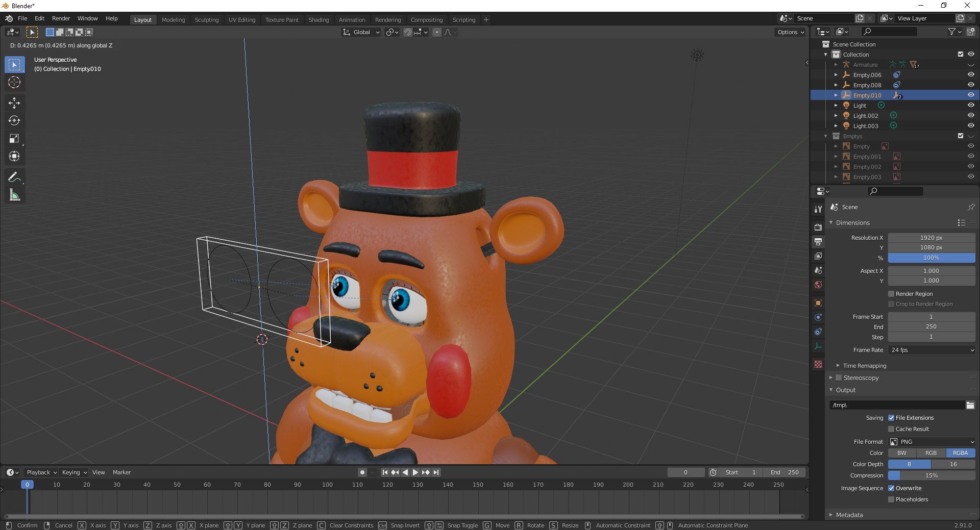This screenshot has width=980, height=530.
Task: Uncheck the Overwrite checkbox
Action: pyautogui.click(x=891, y=488)
